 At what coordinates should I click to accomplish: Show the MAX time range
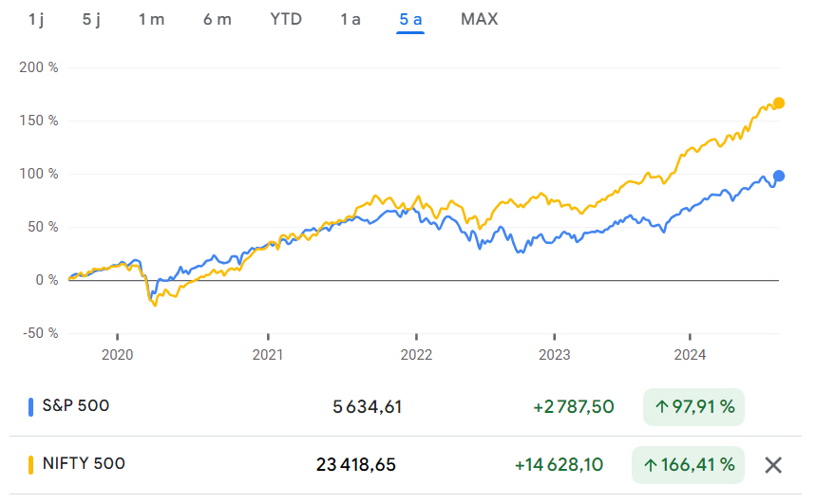click(479, 19)
